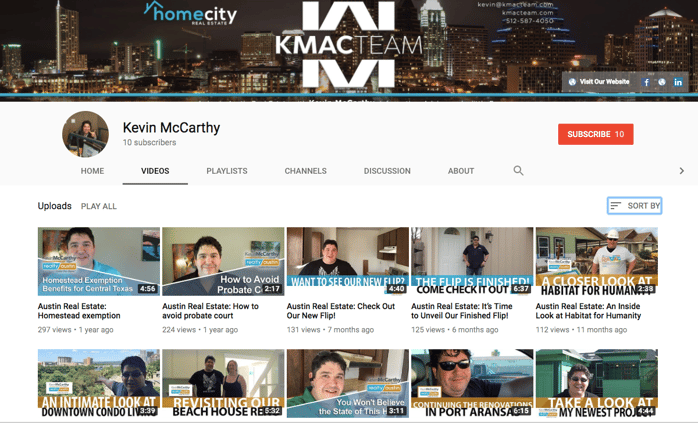This screenshot has height=423, width=698.
Task: Switch to the Home tab
Action: [x=92, y=171]
